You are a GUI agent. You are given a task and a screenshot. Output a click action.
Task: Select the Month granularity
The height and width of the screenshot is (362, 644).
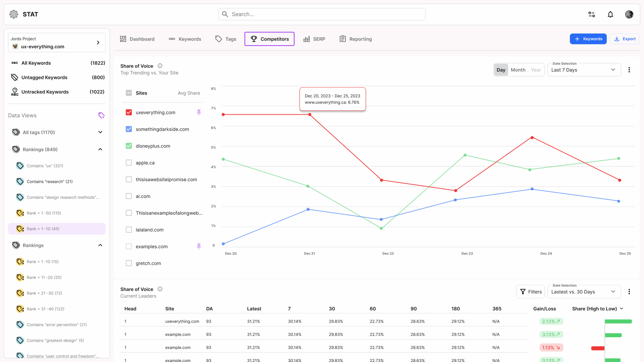[518, 70]
